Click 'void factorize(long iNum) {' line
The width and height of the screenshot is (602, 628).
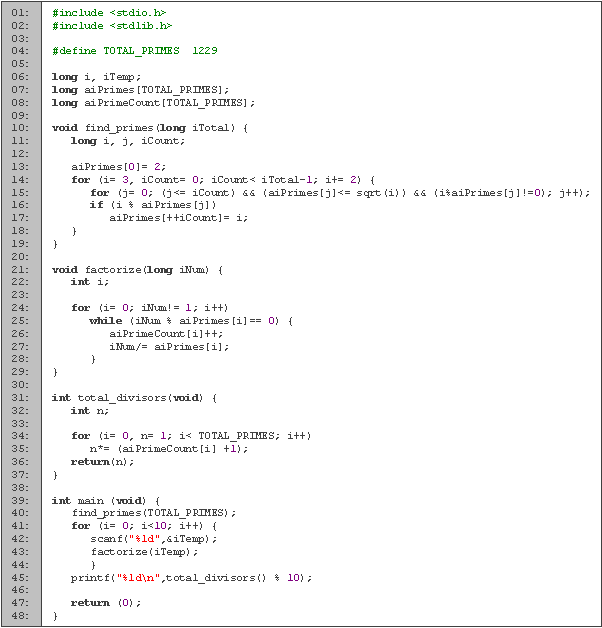[x=137, y=270]
